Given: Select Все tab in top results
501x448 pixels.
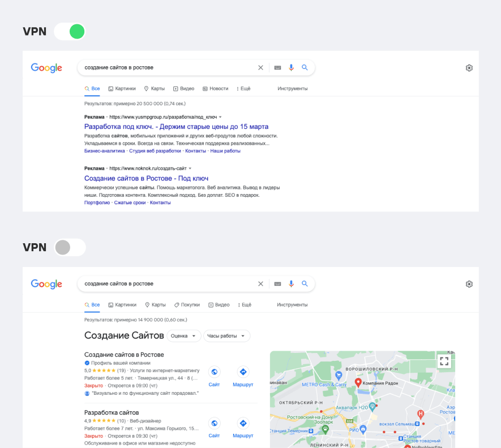Looking at the screenshot, I should [92, 89].
